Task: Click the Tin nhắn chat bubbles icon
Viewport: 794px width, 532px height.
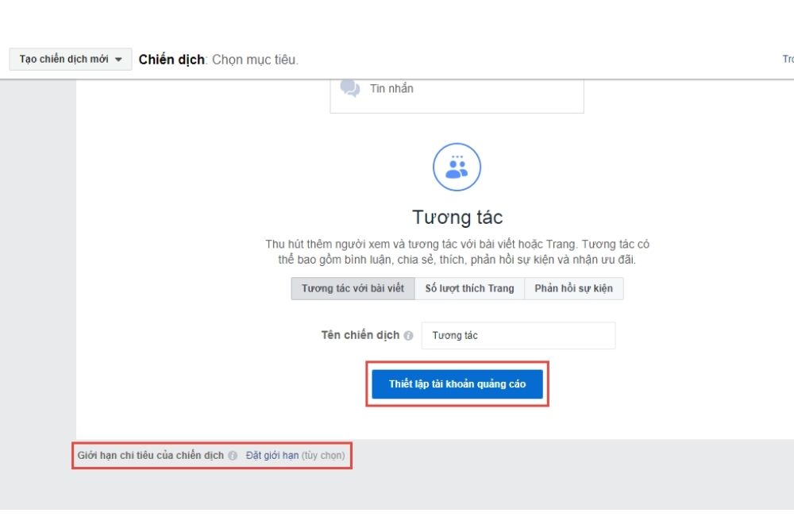Action: 350,88
